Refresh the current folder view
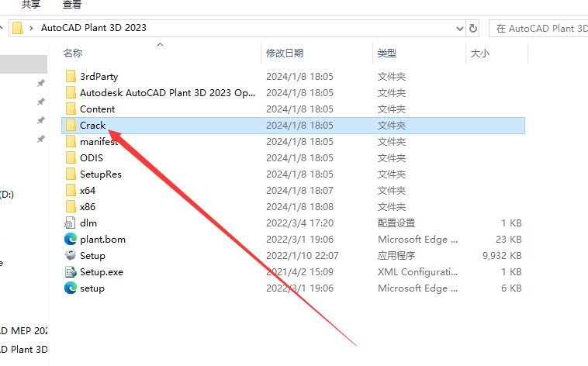The image size is (588, 366). tap(473, 28)
